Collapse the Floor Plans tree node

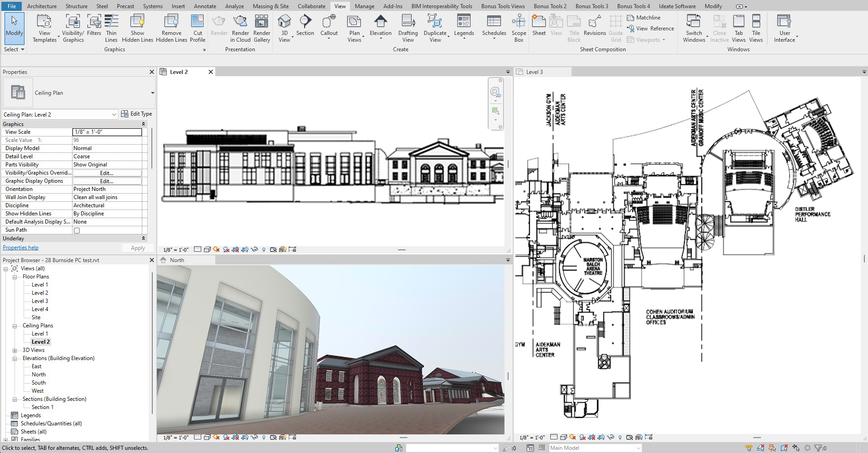click(x=15, y=277)
